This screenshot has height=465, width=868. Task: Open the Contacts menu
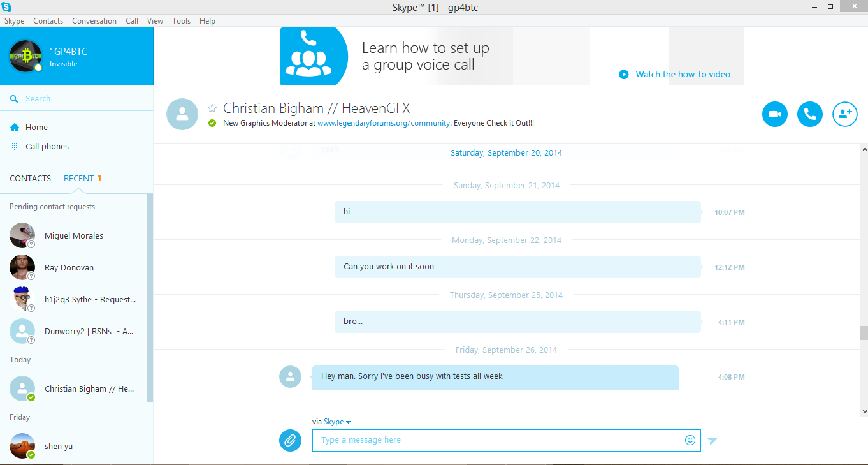click(x=48, y=21)
